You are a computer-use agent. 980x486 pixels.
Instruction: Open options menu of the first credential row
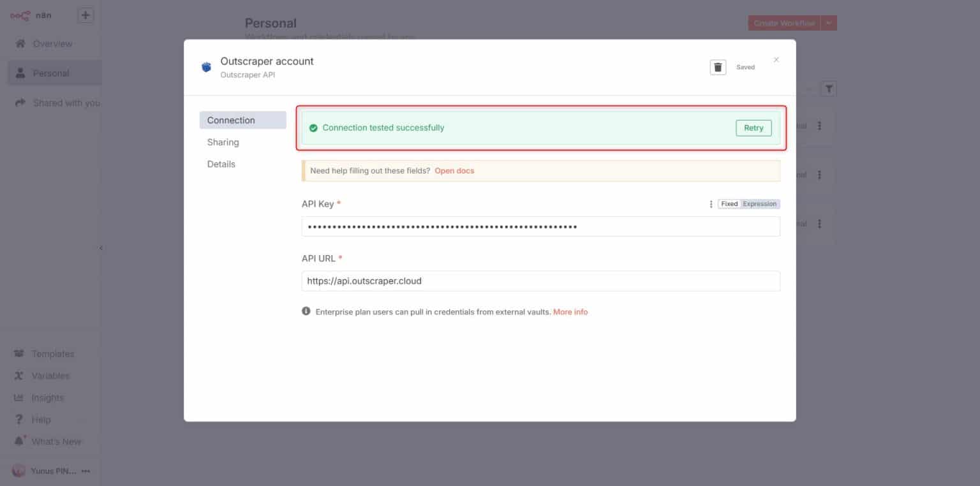(x=819, y=126)
